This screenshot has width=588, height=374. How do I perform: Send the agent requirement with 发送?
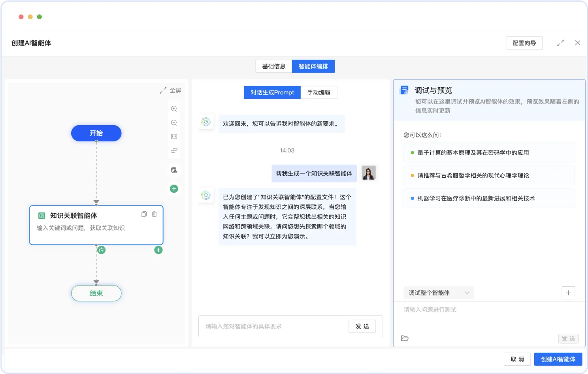click(362, 326)
